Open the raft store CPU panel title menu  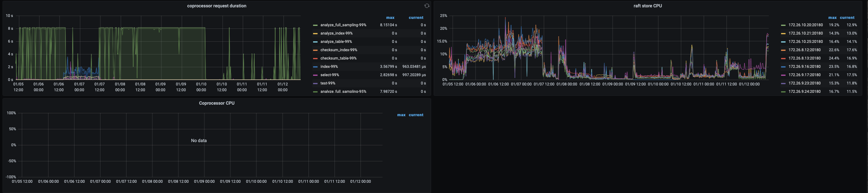647,6
